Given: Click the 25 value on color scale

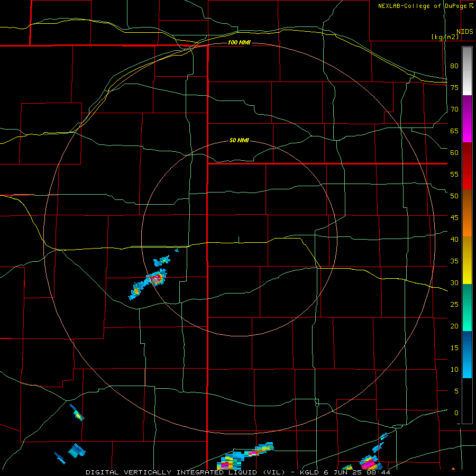Looking at the screenshot, I should pyautogui.click(x=454, y=305).
